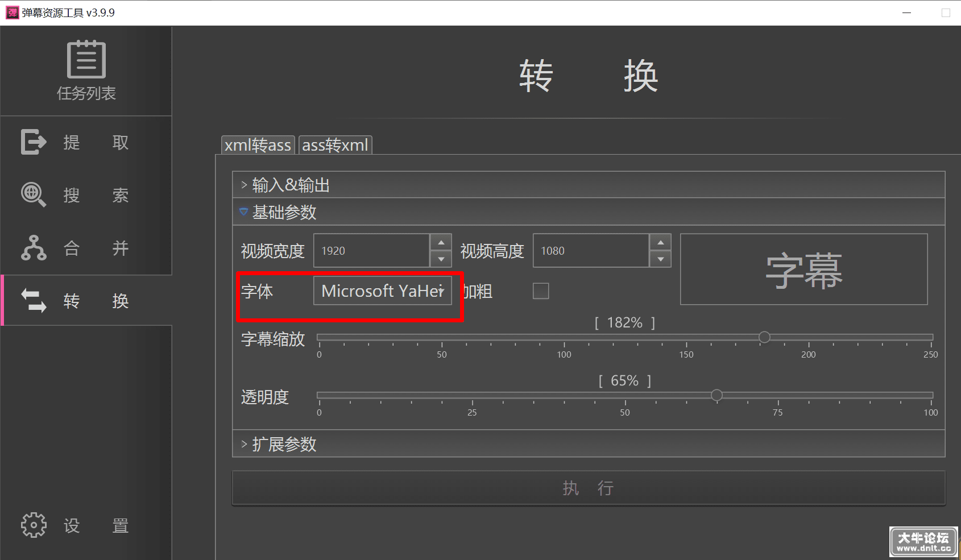
Task: Click the 字幕 preview box
Action: pos(804,269)
